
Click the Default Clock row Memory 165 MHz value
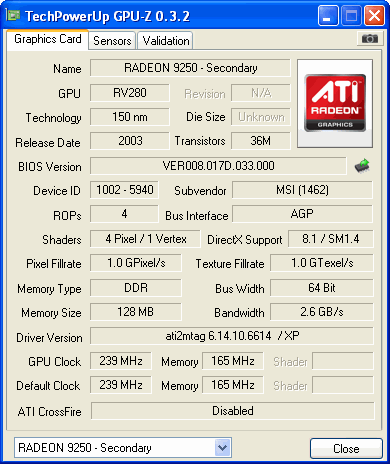pyautogui.click(x=233, y=385)
